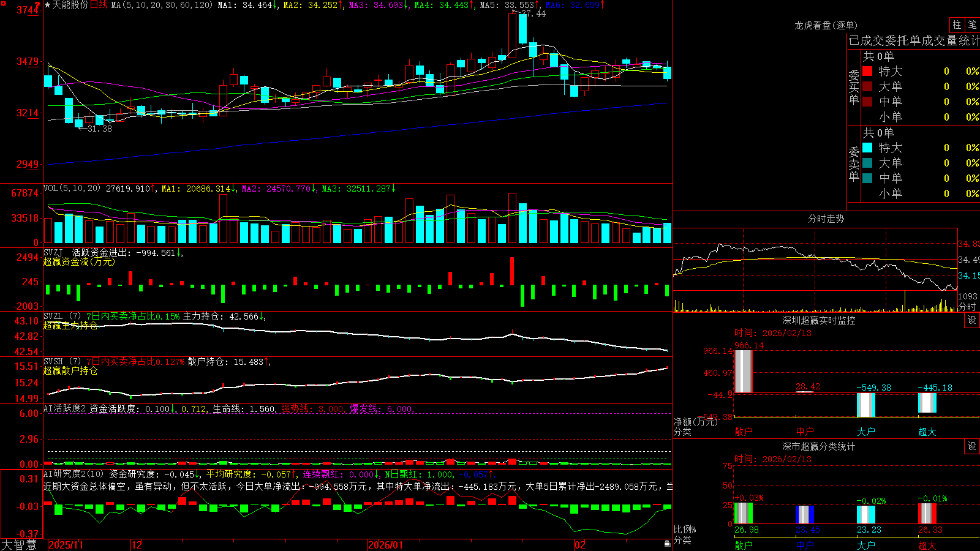Click the 深市超赢分类统计 panel title
This screenshot has width=980, height=551.
pyautogui.click(x=819, y=446)
